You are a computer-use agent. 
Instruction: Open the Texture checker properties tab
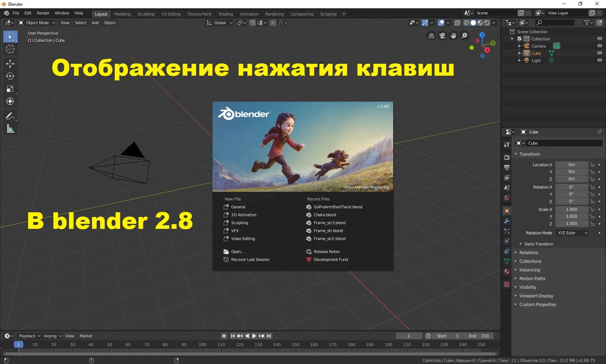tap(507, 284)
